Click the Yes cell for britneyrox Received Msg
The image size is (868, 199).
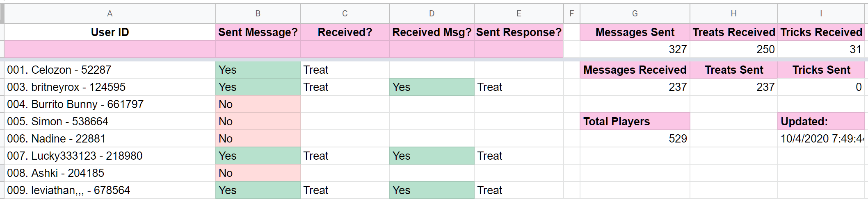432,87
